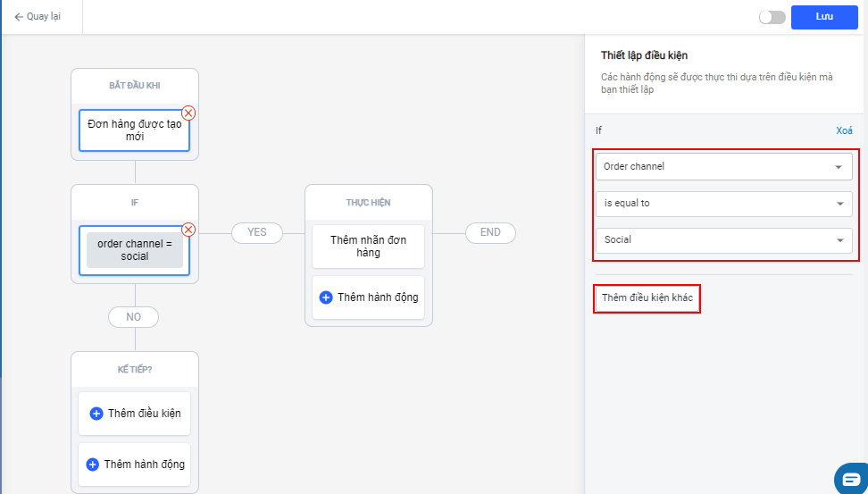Delete the order channel = social condition
This screenshot has width=868, height=494.
(x=188, y=229)
